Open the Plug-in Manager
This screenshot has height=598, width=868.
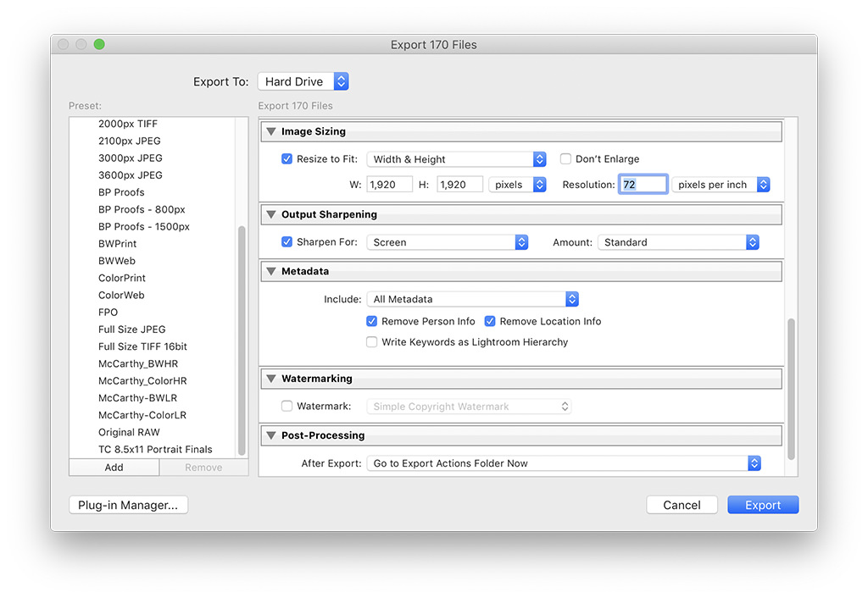coord(129,505)
